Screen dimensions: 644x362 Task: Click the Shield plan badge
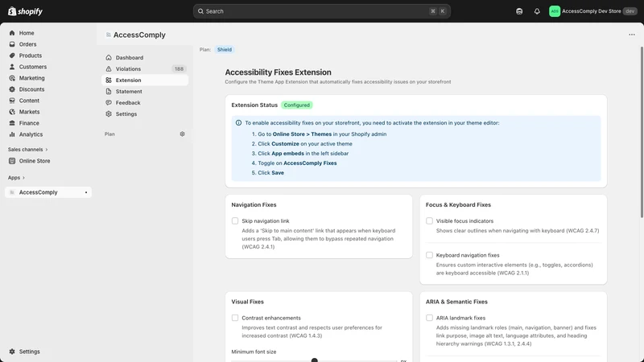(x=225, y=49)
